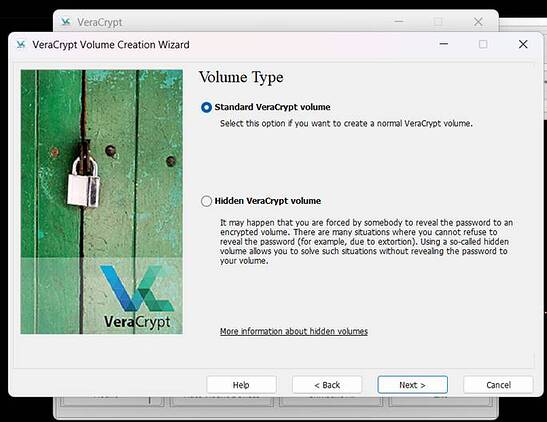Minimize the background VeraCrypt main window
Screen dimensions: 547x422
coord(399,21)
